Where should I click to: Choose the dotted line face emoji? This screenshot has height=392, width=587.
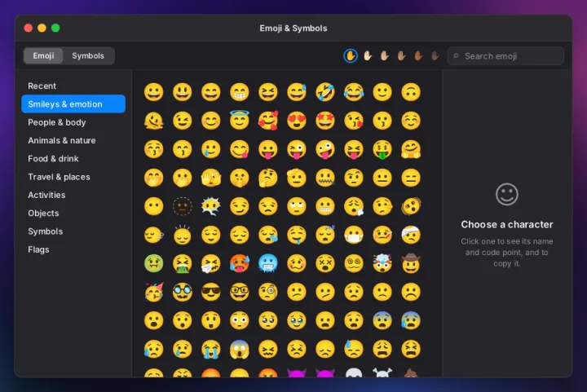(183, 206)
